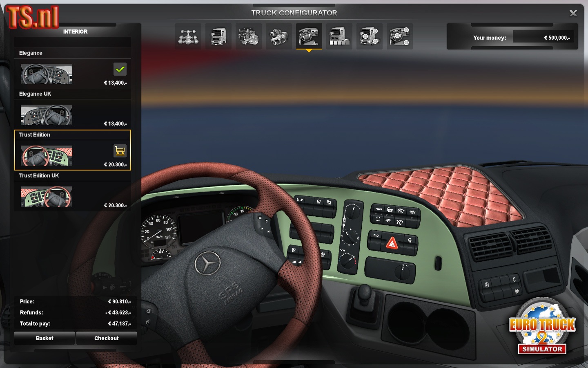
Task: Click the Elegance UK title row
Action: 73,94
